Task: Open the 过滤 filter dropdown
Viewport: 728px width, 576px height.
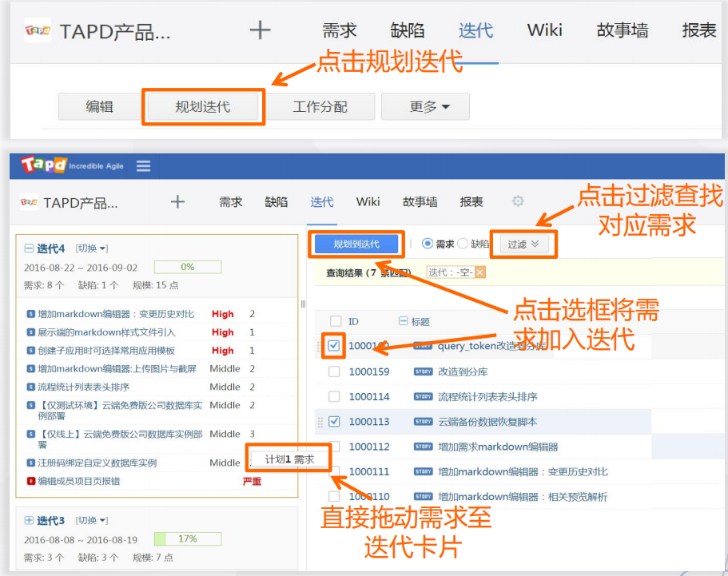Action: pos(523,244)
